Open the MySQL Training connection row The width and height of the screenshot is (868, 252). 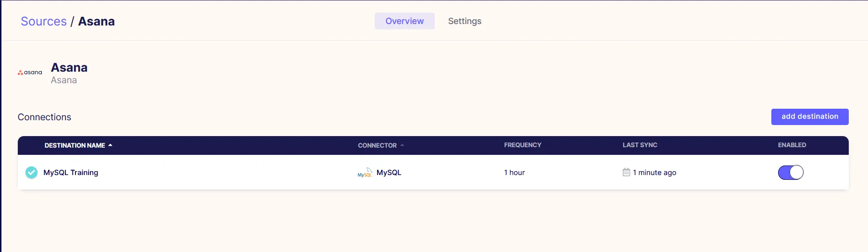(x=433, y=172)
